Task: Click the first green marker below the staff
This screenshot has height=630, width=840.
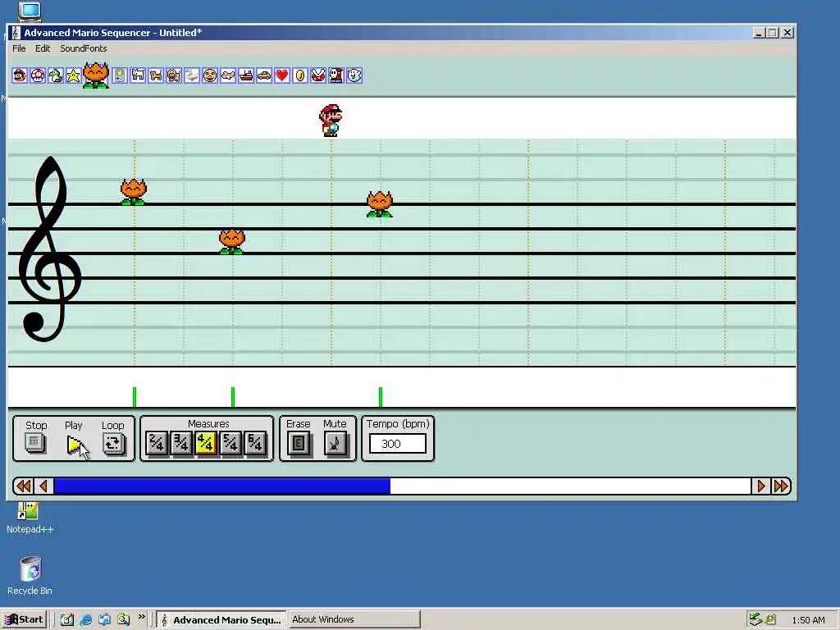Action: click(135, 396)
